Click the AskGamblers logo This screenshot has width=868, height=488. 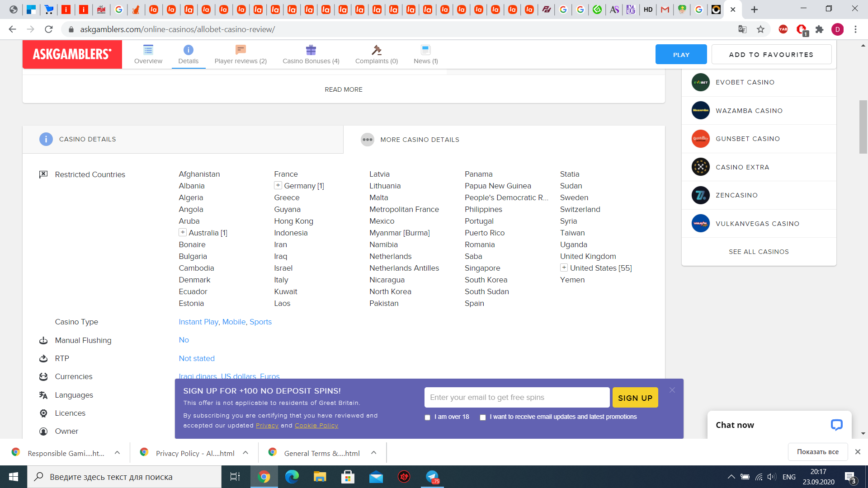point(72,54)
